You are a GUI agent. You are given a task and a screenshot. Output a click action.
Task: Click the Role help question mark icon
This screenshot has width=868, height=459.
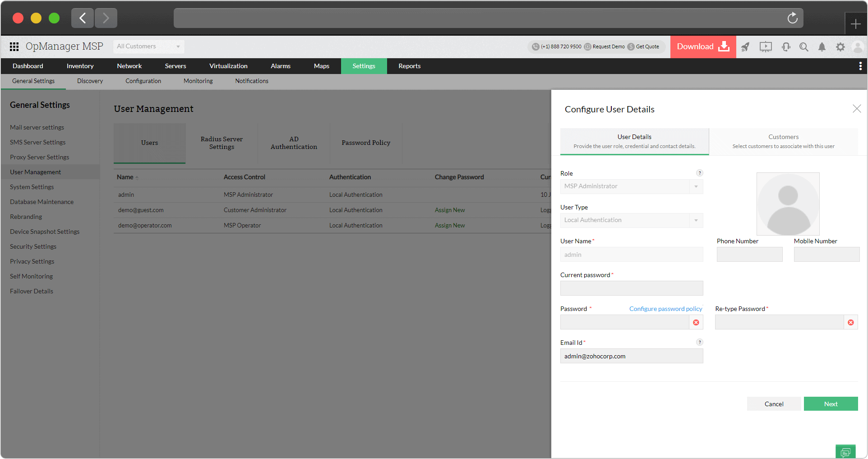coord(700,173)
